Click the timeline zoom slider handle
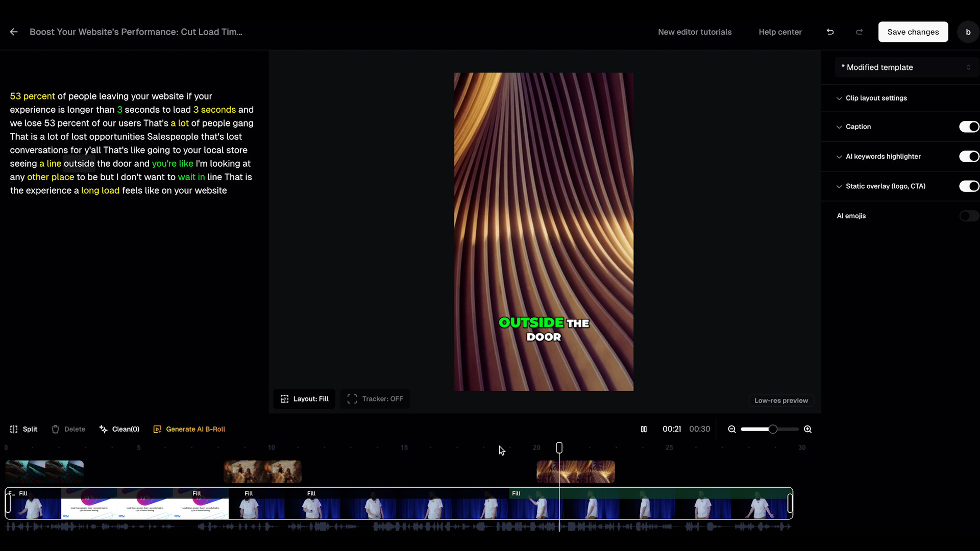 (773, 429)
